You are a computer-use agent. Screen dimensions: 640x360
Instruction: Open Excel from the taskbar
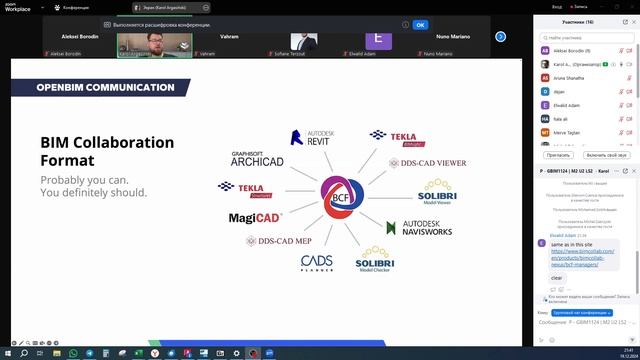pos(138,353)
